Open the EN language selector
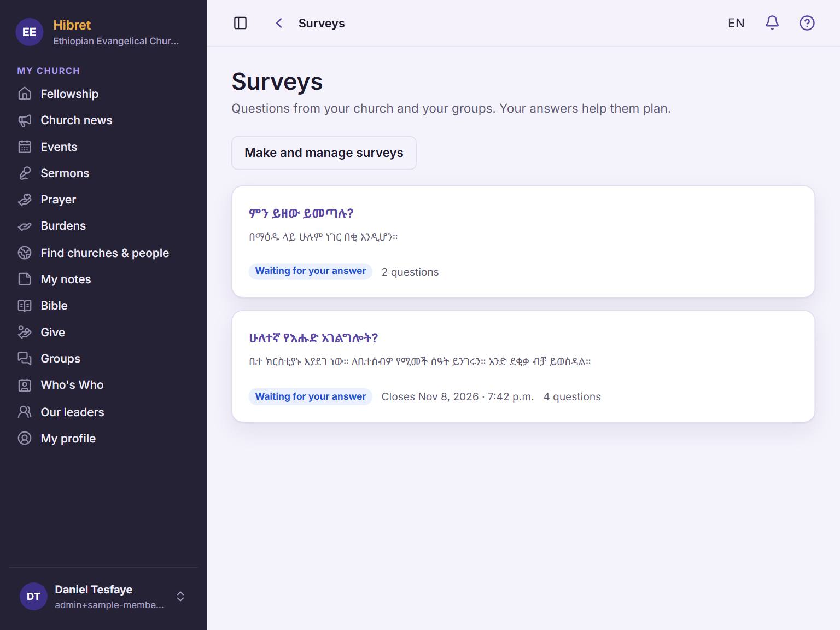The image size is (840, 630). [736, 23]
